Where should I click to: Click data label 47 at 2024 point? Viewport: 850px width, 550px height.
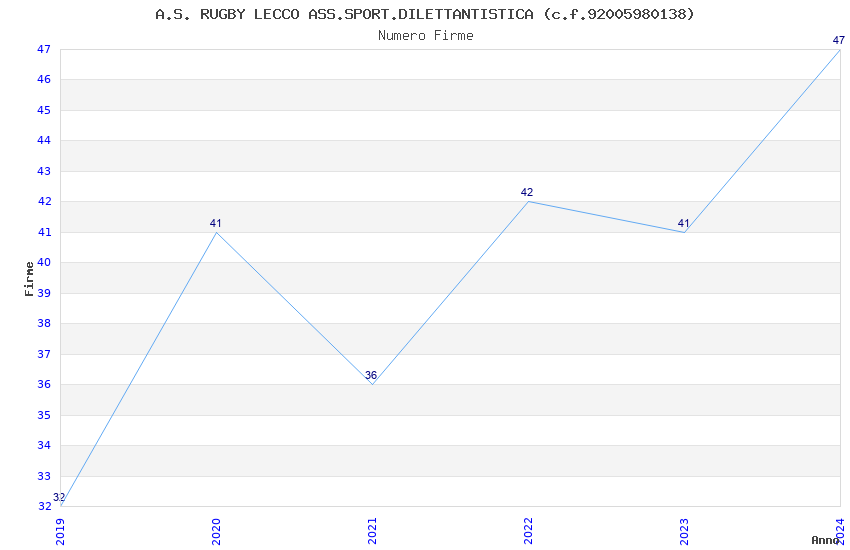click(839, 40)
